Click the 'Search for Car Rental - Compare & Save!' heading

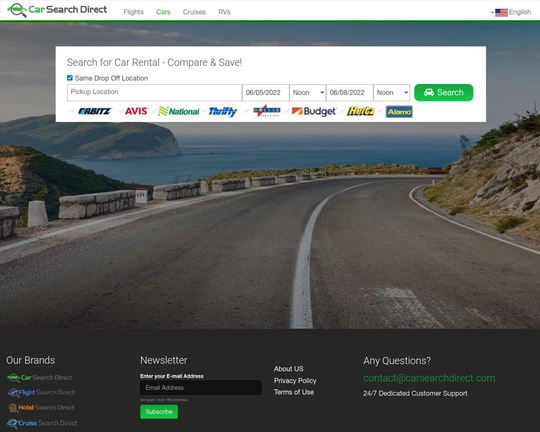pos(154,62)
